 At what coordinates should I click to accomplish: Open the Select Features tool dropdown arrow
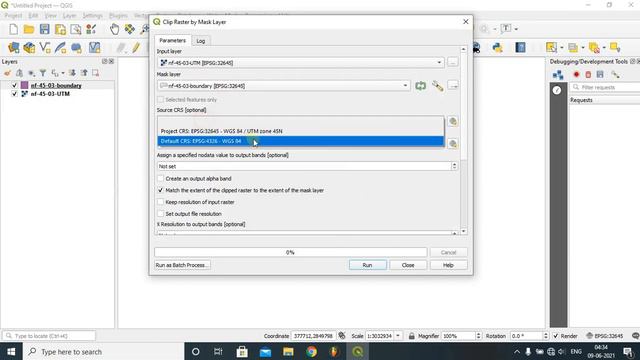coord(562,48)
